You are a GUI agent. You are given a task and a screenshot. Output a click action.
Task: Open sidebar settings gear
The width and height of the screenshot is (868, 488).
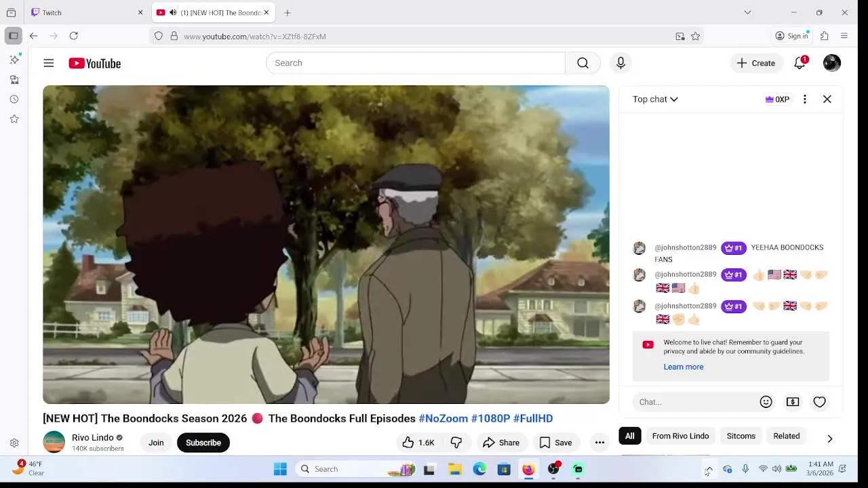[14, 443]
